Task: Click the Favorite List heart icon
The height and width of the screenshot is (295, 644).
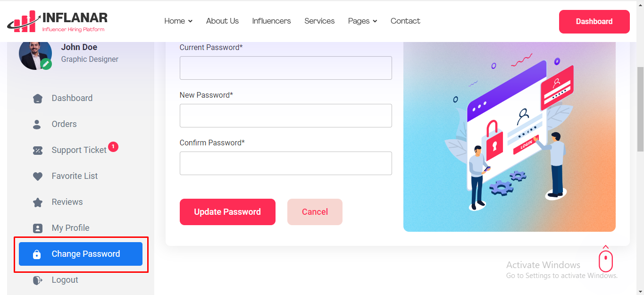Action: tap(38, 177)
